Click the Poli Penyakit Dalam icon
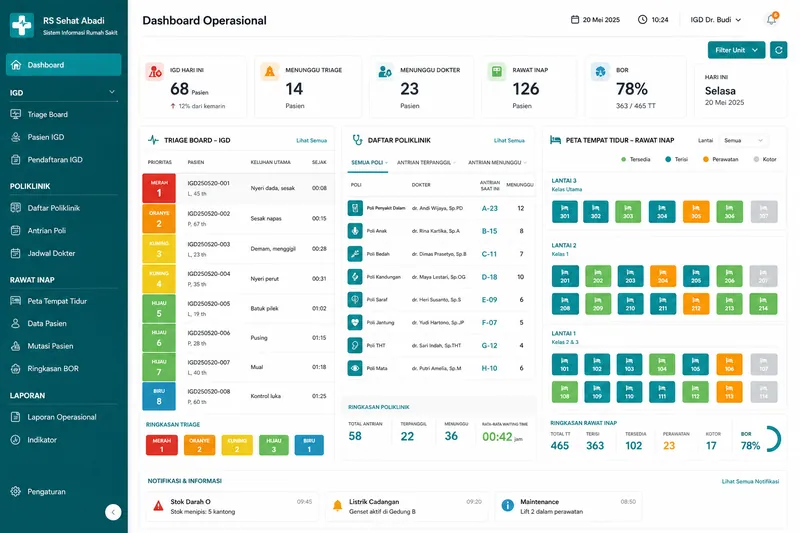 [355, 208]
